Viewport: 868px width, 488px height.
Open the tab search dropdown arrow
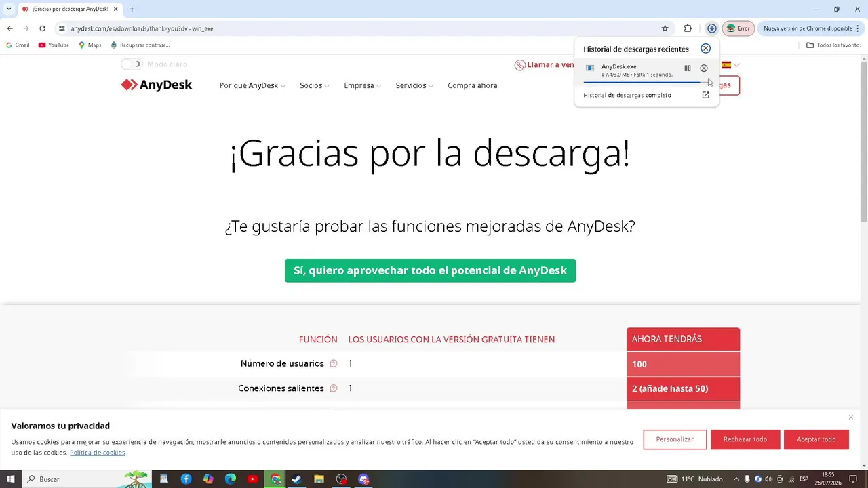[x=9, y=9]
